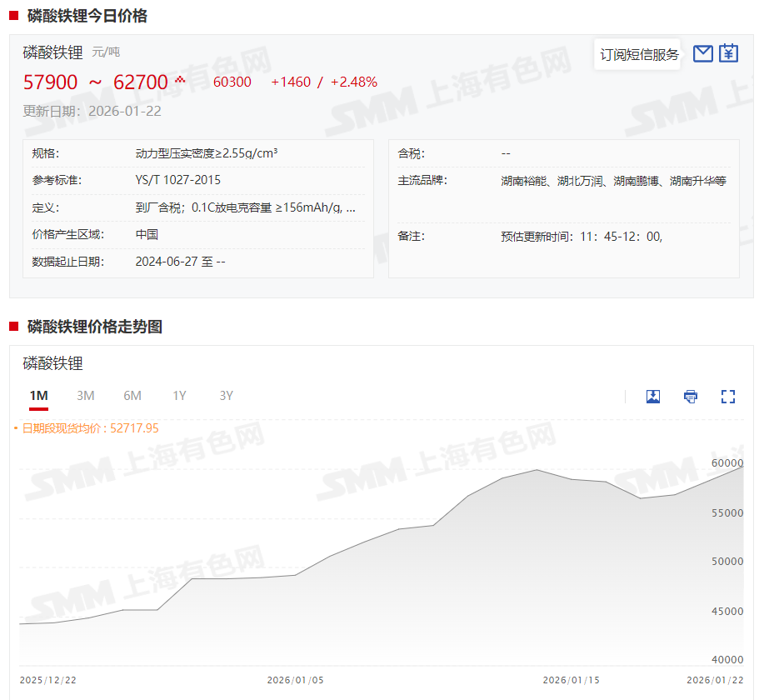Show the 1Y price trend
Image resolution: width=764 pixels, height=700 pixels.
pyautogui.click(x=179, y=396)
